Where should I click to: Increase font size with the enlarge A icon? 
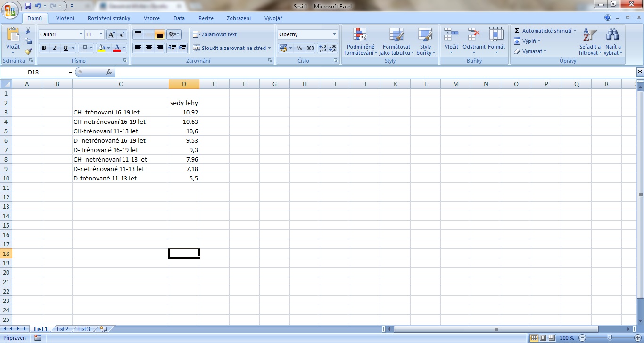(111, 34)
